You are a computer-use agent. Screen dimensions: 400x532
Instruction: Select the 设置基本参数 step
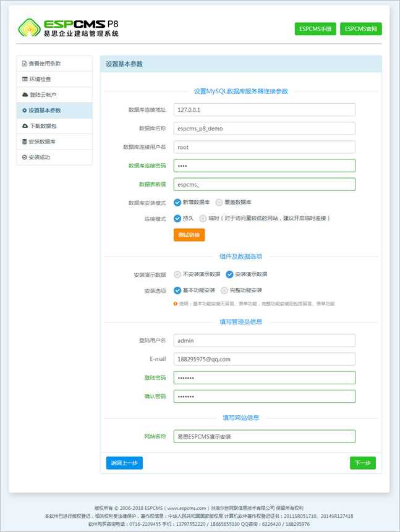54,110
